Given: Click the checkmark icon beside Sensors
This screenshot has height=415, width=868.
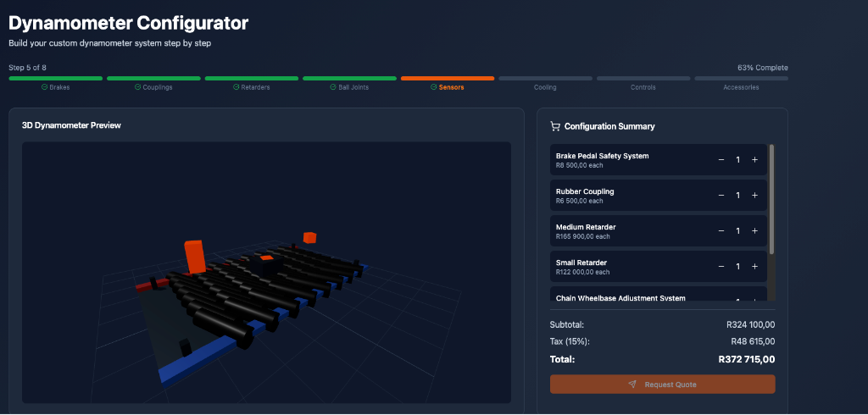Looking at the screenshot, I should (x=433, y=87).
